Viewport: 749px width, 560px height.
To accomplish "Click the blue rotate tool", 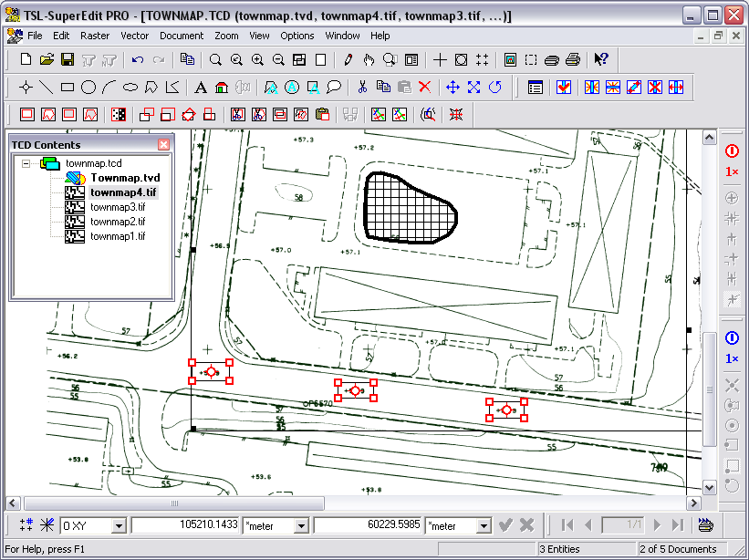I will coord(494,88).
